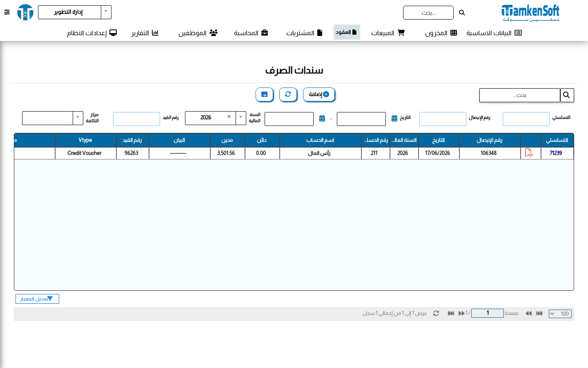Open إعدادات النظام menu
Image resolution: width=588 pixels, height=368 pixels.
coord(92,33)
